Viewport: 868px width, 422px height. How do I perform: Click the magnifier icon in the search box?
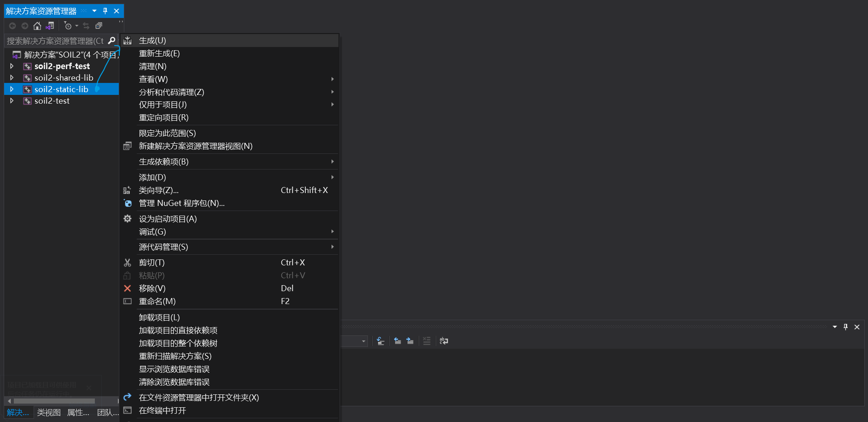tap(112, 41)
